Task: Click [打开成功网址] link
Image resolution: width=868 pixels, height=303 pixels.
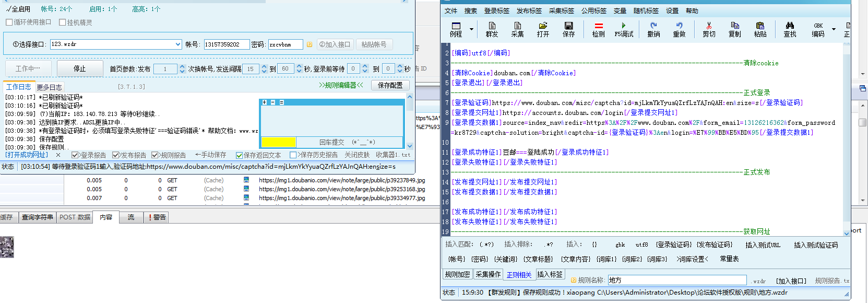Action: [27, 155]
